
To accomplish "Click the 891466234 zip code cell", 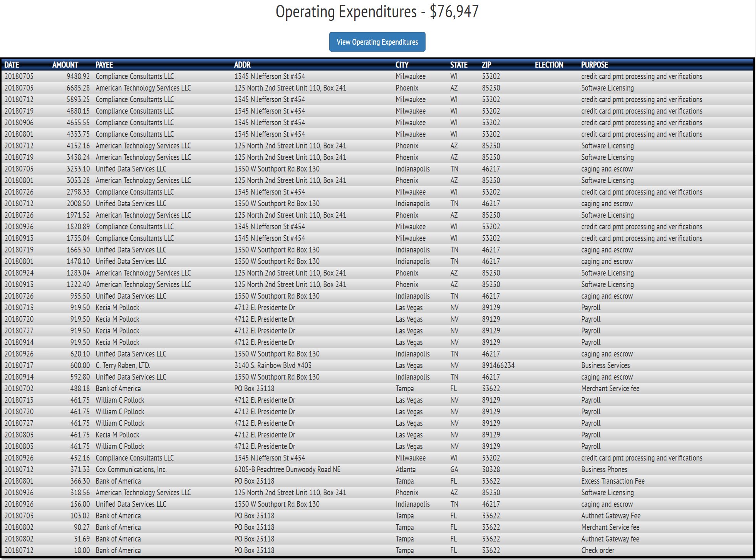I will [x=498, y=365].
